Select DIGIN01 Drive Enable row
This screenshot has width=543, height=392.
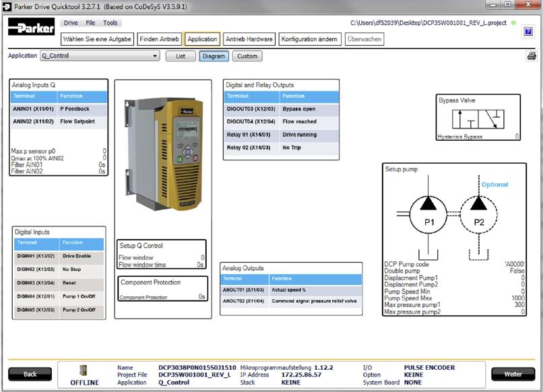click(x=59, y=256)
